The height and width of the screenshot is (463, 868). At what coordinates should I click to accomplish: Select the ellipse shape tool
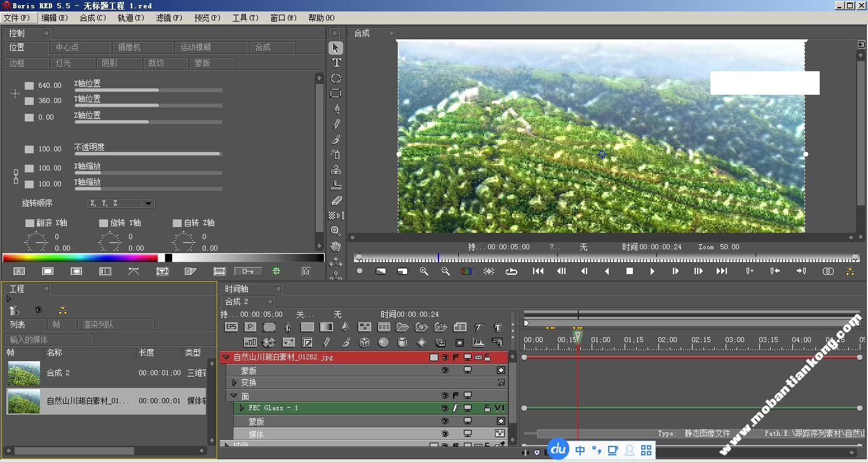(x=336, y=78)
